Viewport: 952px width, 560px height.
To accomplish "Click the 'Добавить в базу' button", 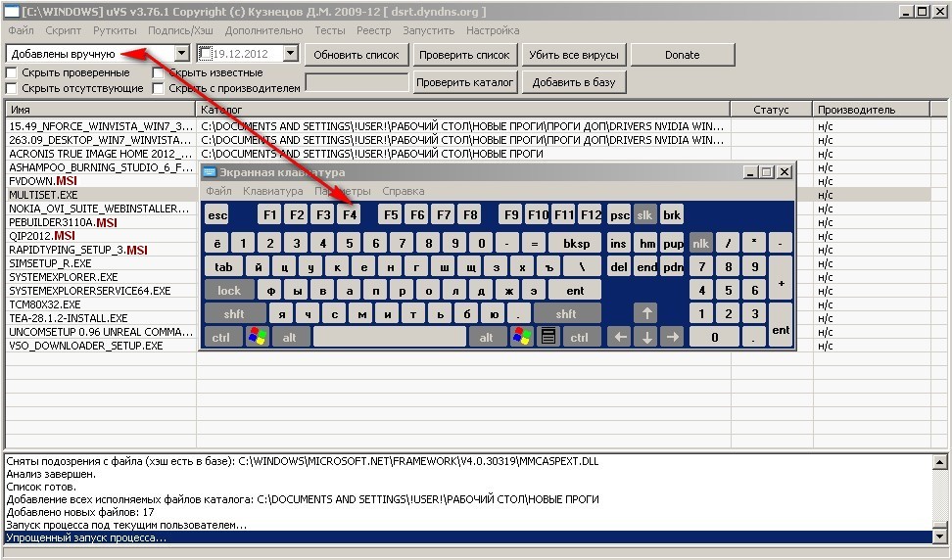I will (574, 82).
